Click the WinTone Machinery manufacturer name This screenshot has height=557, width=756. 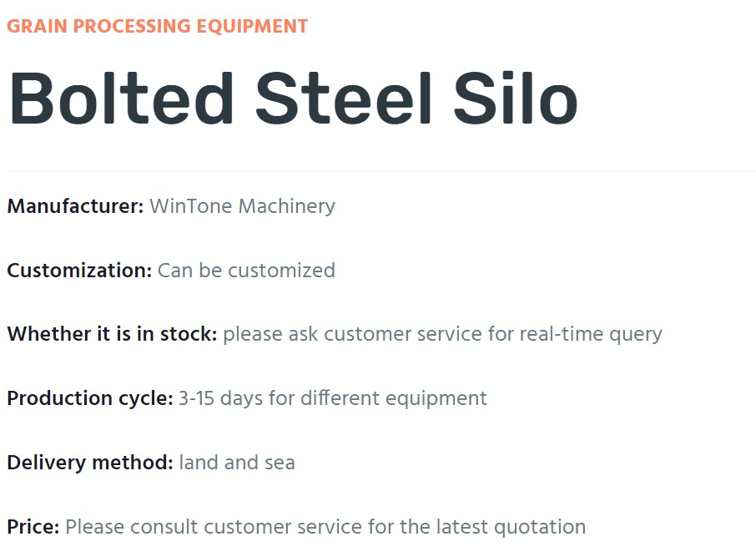[242, 206]
